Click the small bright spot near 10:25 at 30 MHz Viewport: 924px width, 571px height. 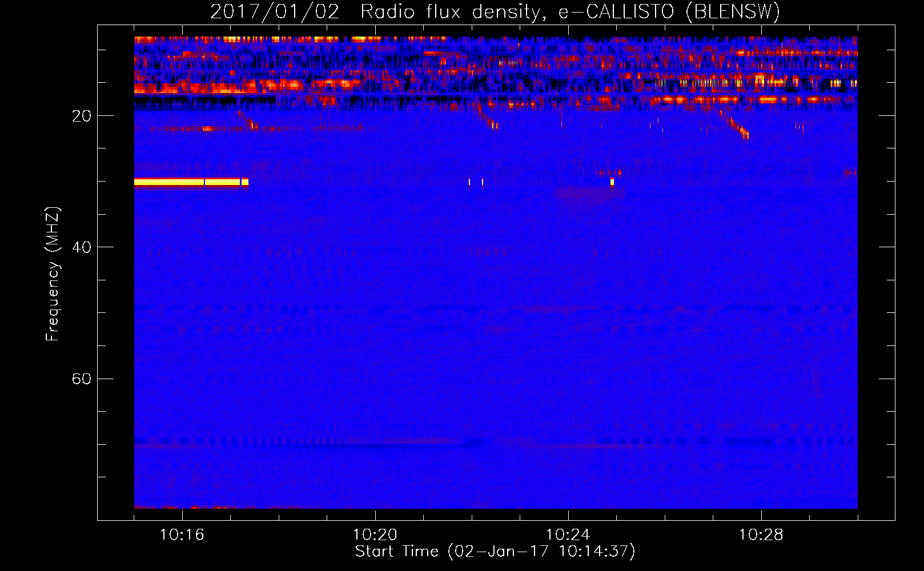click(612, 182)
